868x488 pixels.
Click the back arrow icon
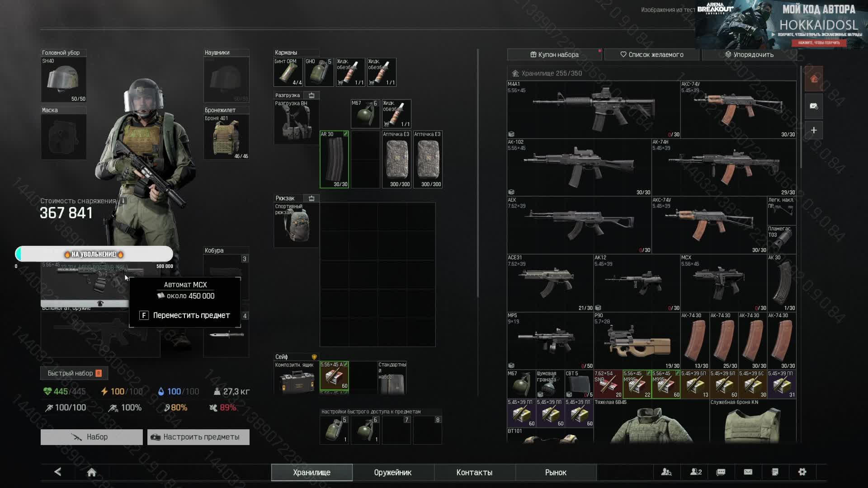pos(58,472)
